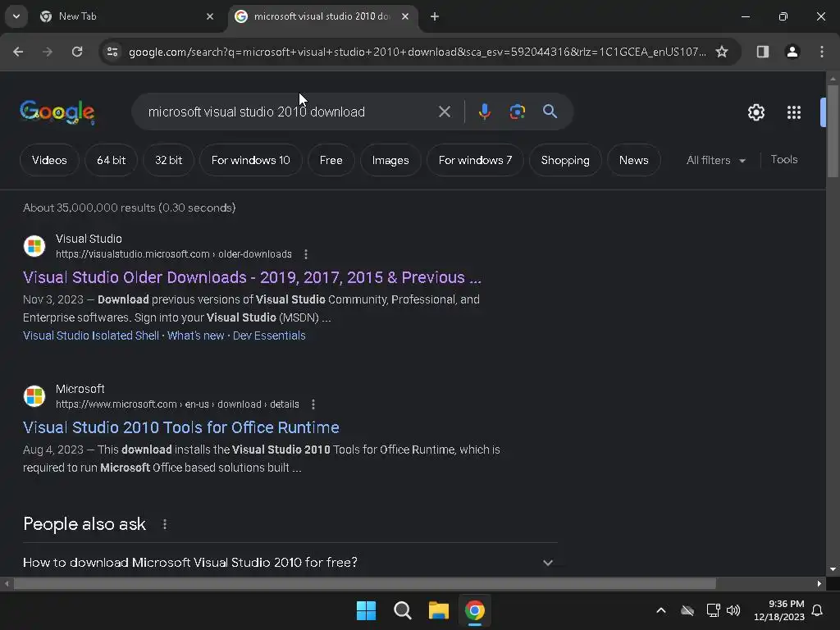Apply the Free filter chip
Screen dimensions: 840x630
(331, 160)
